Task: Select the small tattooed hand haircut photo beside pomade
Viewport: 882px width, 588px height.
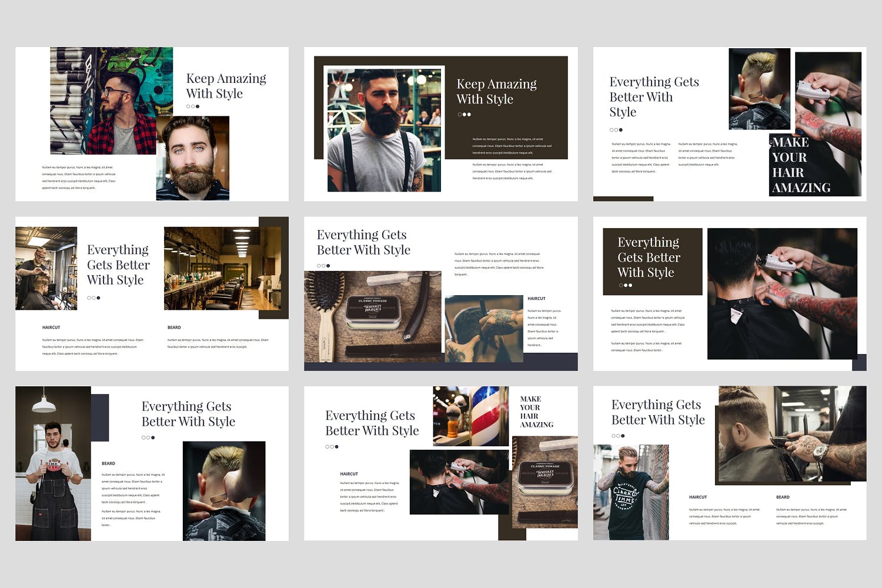Action: point(483,328)
